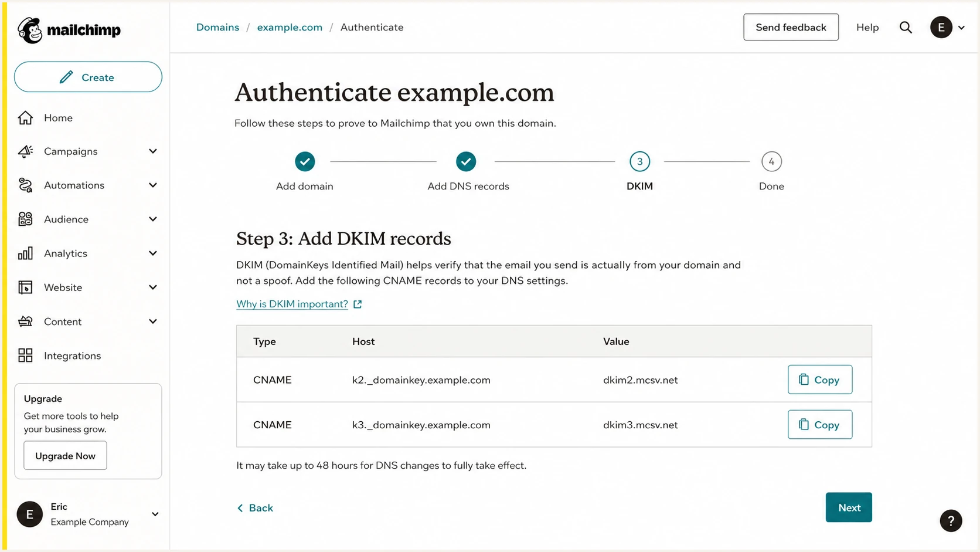The width and height of the screenshot is (980, 552).
Task: Click CNAME type in the k2 row
Action: (273, 380)
